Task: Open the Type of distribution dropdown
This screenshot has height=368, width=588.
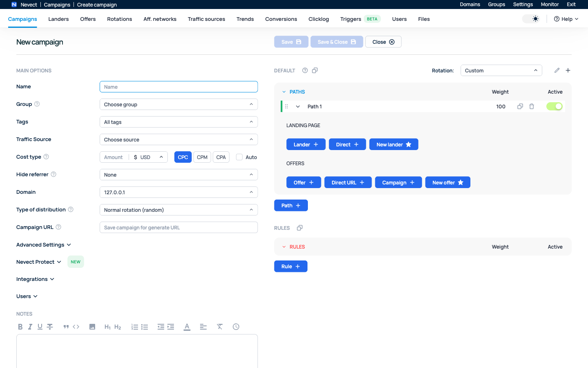Action: pyautogui.click(x=179, y=210)
